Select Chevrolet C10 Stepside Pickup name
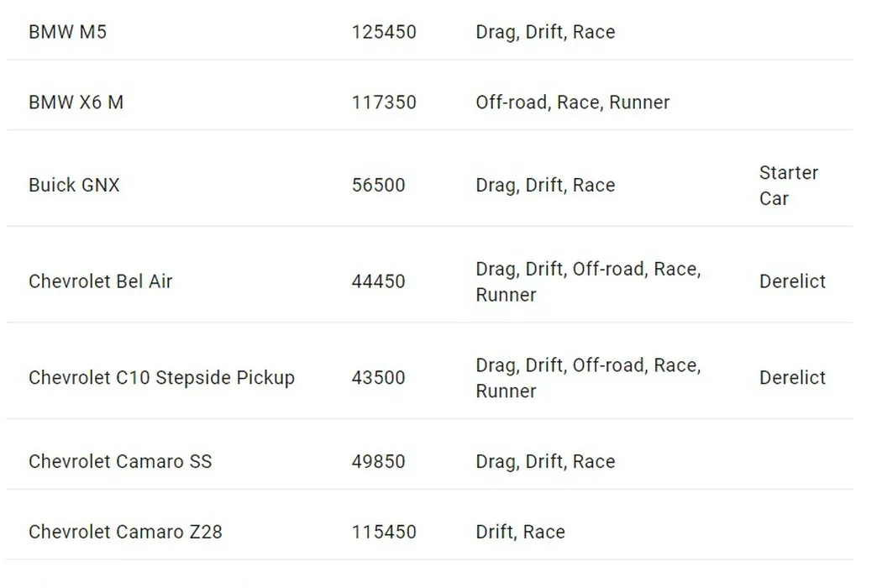 pyautogui.click(x=161, y=378)
